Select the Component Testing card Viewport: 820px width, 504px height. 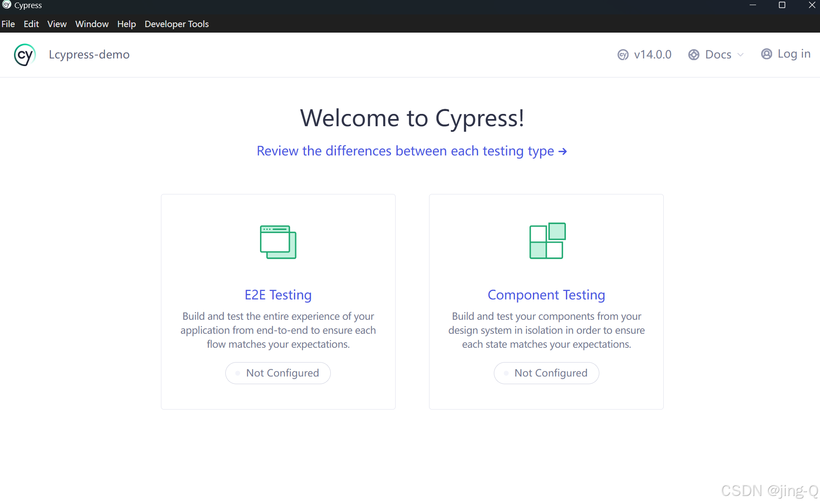tap(546, 302)
